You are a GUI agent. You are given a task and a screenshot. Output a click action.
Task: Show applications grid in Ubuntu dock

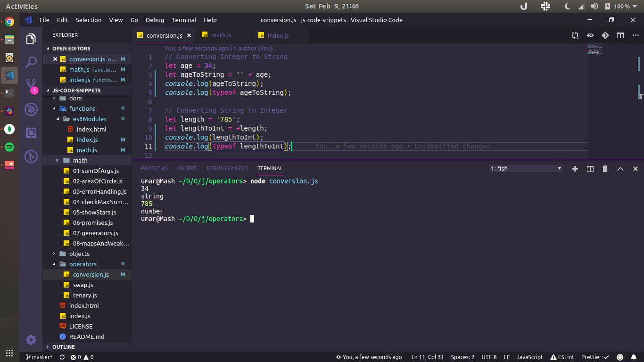9,353
